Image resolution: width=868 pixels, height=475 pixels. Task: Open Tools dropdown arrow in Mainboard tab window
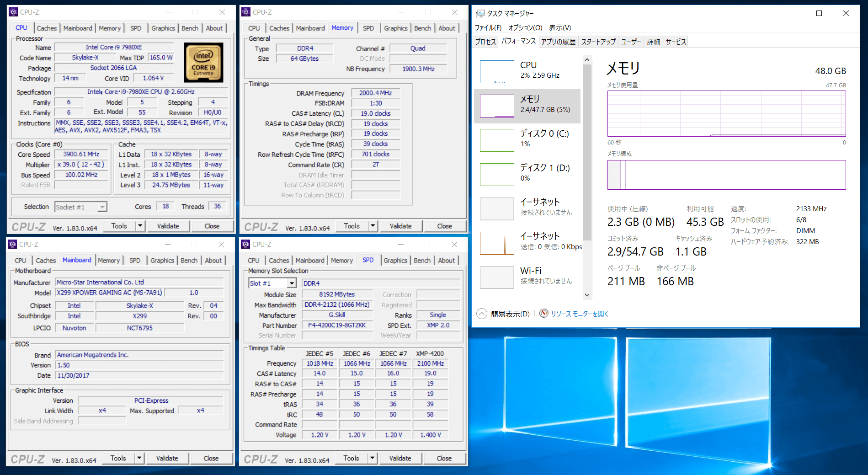tap(139, 458)
